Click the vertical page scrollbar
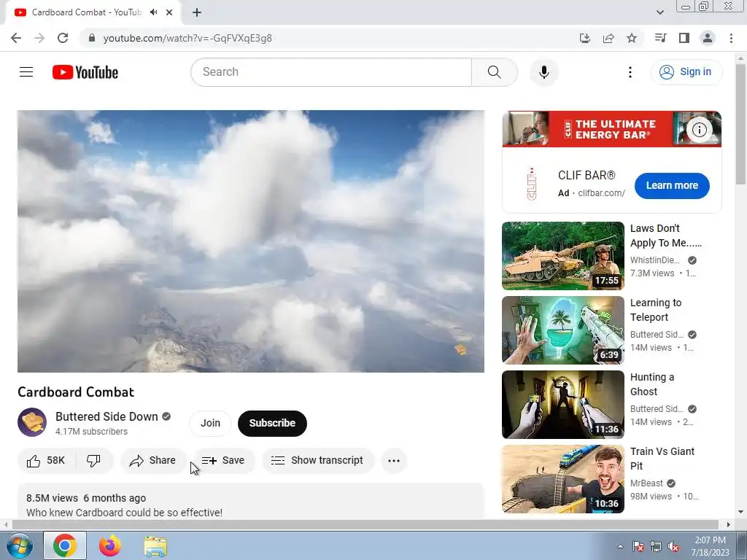747x560 pixels. (x=740, y=124)
